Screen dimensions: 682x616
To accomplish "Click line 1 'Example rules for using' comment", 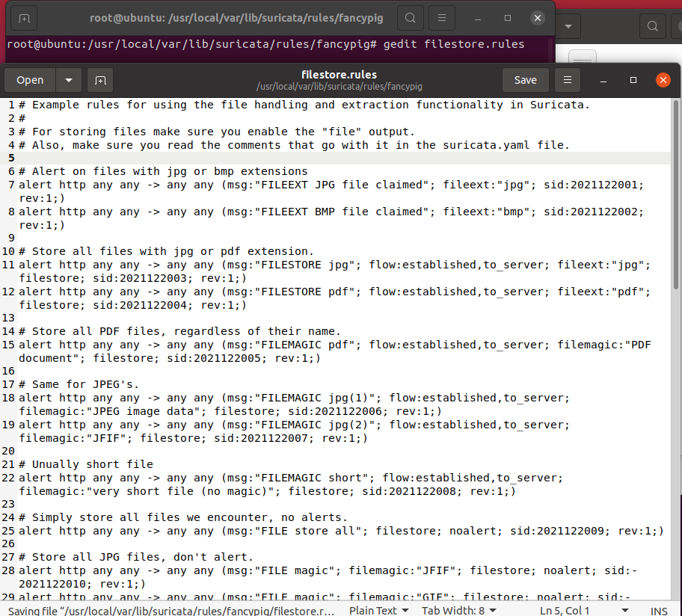I will [x=304, y=105].
